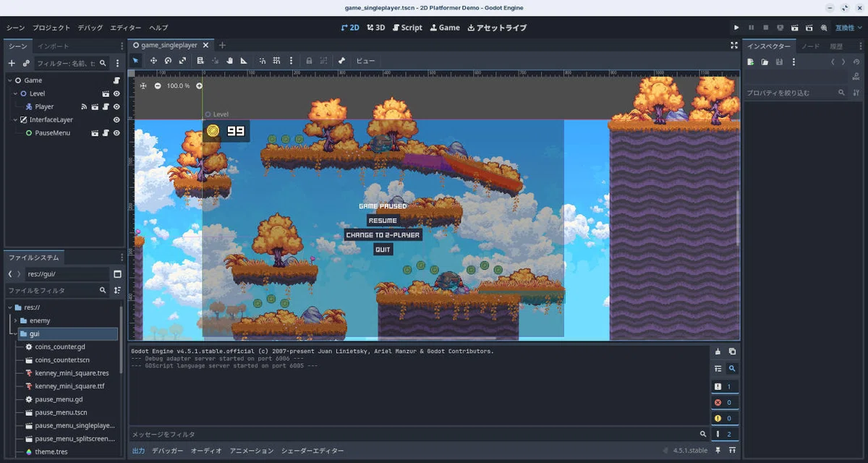Collapse the InterfaceLayer node

pos(14,119)
